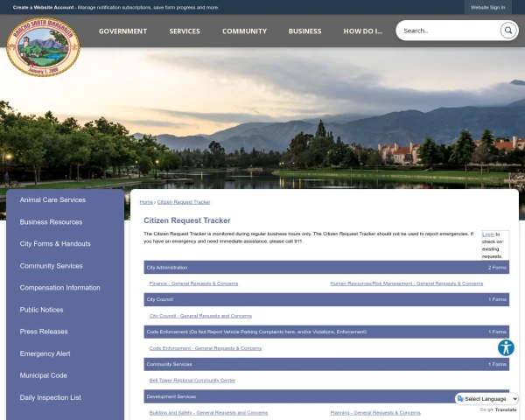Collapse the City Council section header
The width and height of the screenshot is (525, 420).
coord(326,299)
